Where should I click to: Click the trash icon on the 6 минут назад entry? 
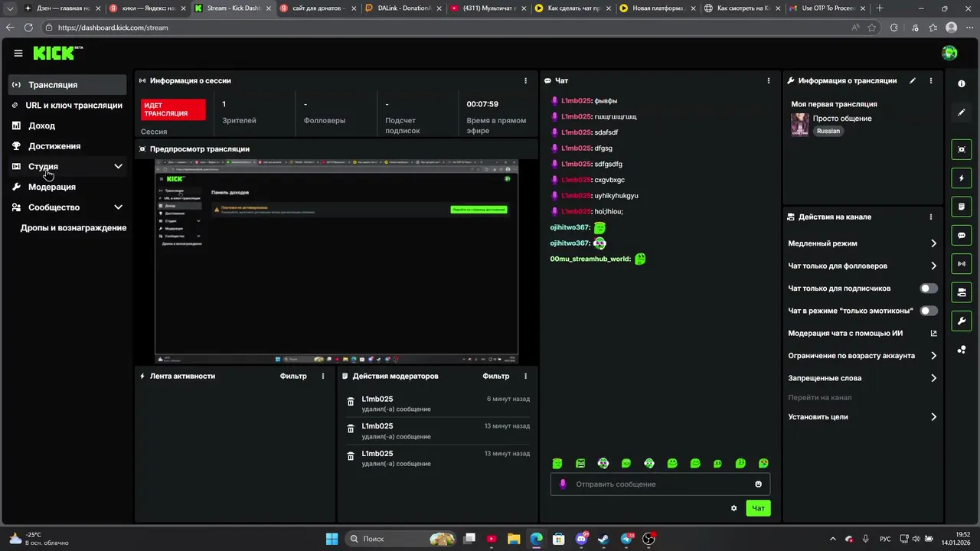pyautogui.click(x=351, y=402)
